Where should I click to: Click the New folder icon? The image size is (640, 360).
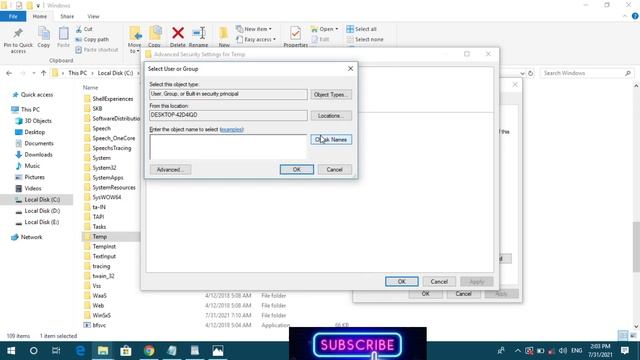(224, 33)
